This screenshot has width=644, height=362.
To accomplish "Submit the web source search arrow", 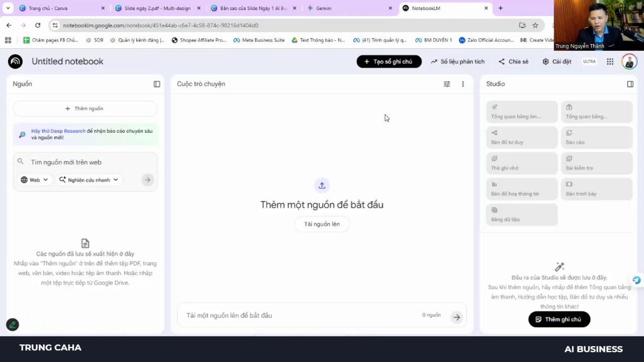I will tap(147, 179).
